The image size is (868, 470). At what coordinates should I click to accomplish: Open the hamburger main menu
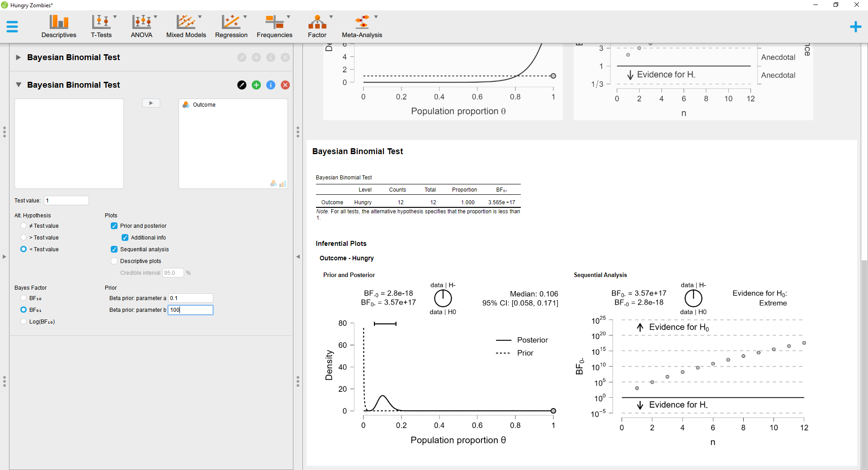tap(12, 26)
